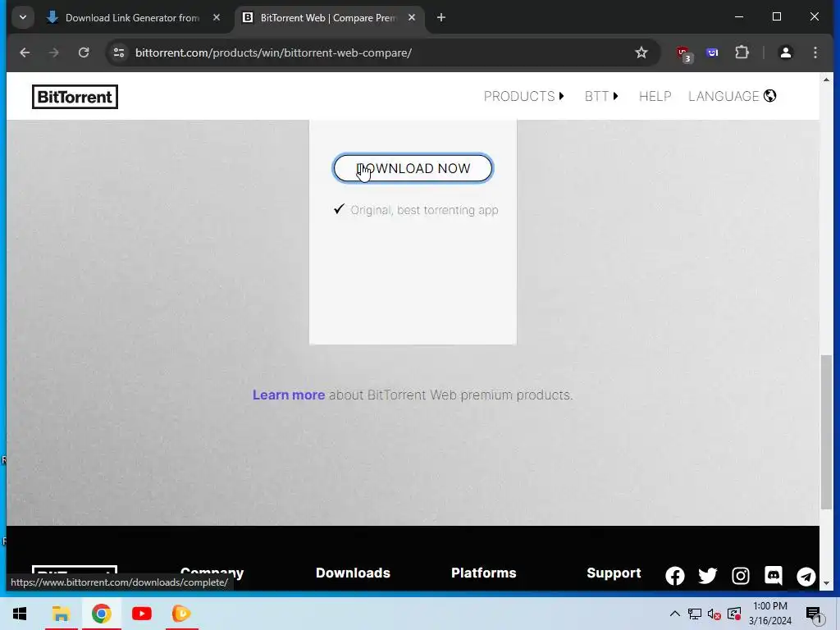The width and height of the screenshot is (840, 630).
Task: Click the muted volume tray icon
Action: click(714, 614)
